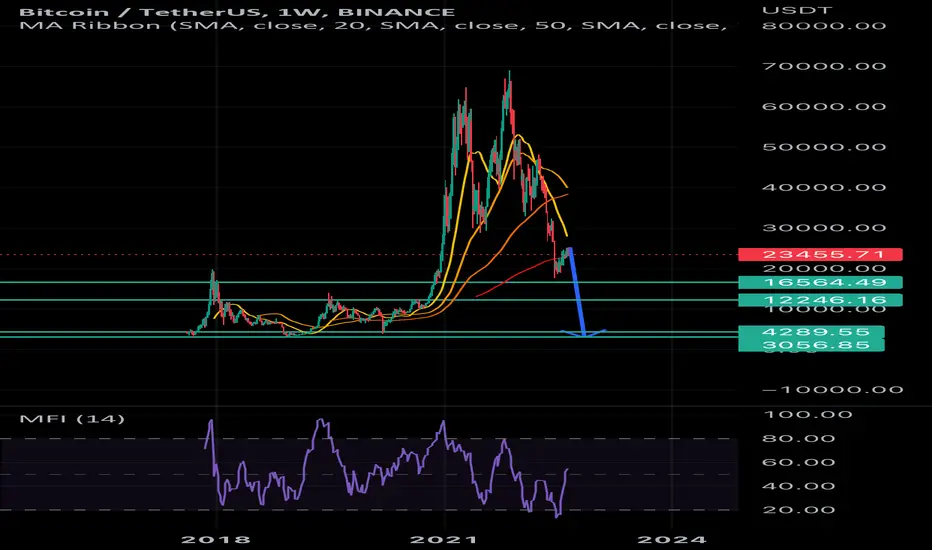Click the 20.00 MFI scale value
This screenshot has height=550, width=932.
coord(799,510)
